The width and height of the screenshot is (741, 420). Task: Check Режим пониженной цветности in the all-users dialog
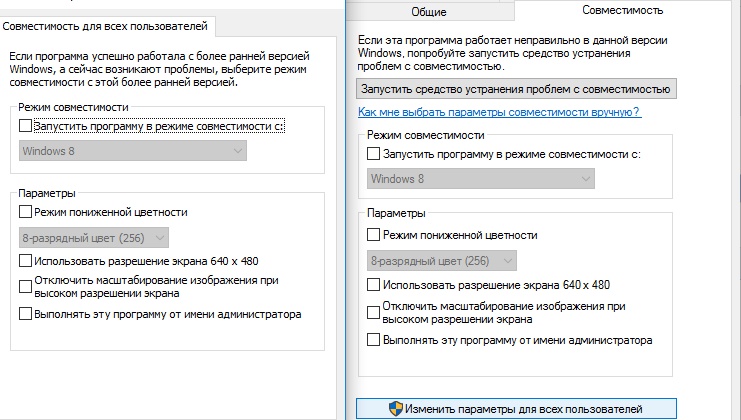[25, 212]
